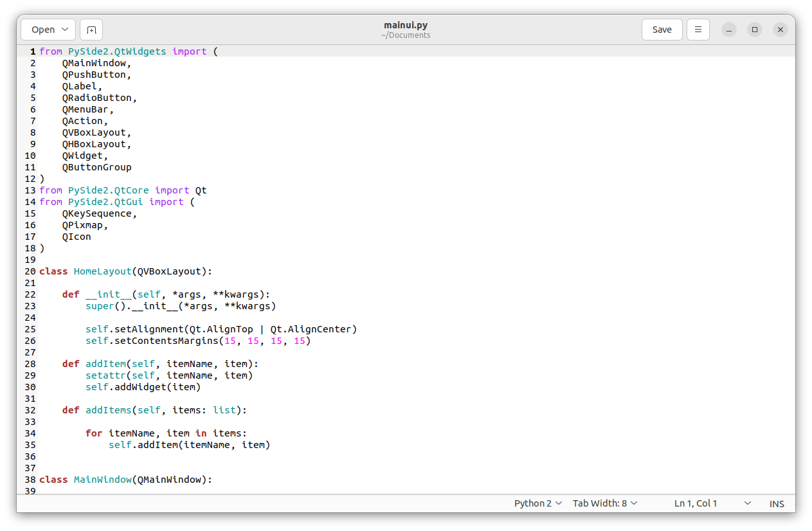Image resolution: width=812 pixels, height=531 pixels.
Task: Click the def addItems line
Action: [x=154, y=410]
